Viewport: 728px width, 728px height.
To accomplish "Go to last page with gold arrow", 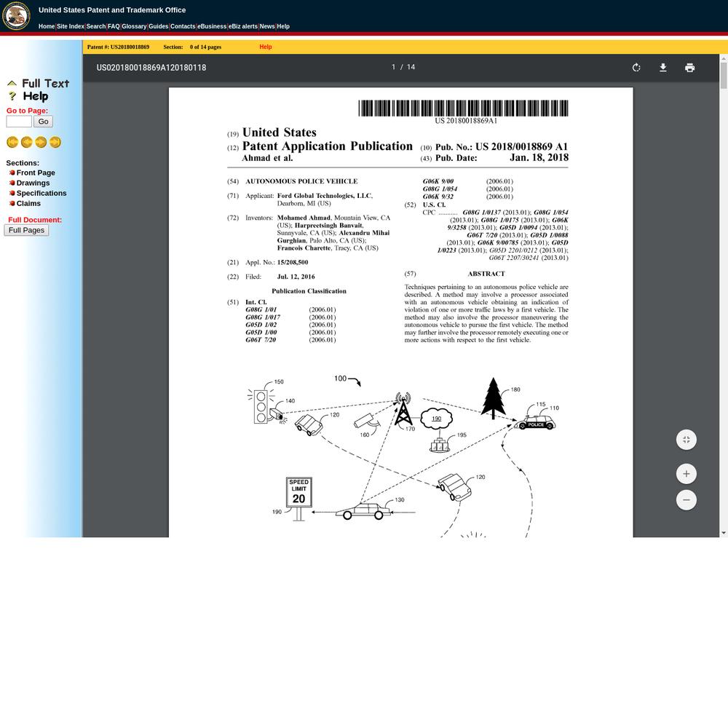I will (x=55, y=142).
